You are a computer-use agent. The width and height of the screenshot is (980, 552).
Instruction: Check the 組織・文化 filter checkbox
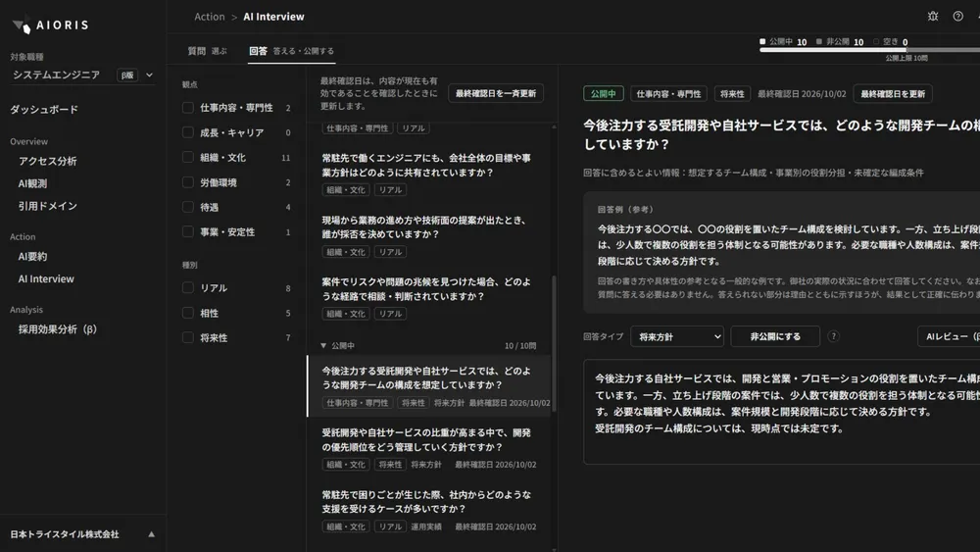(x=187, y=158)
